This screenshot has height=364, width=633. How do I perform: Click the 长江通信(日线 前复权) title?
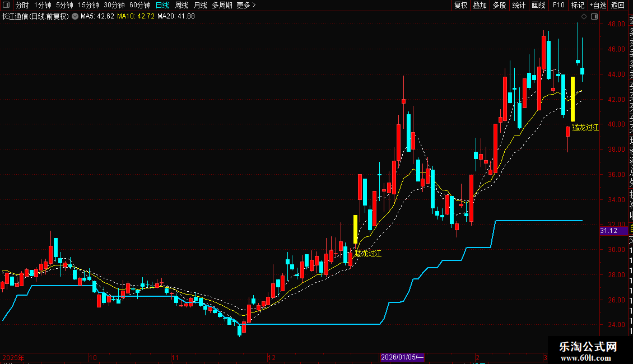pos(35,17)
